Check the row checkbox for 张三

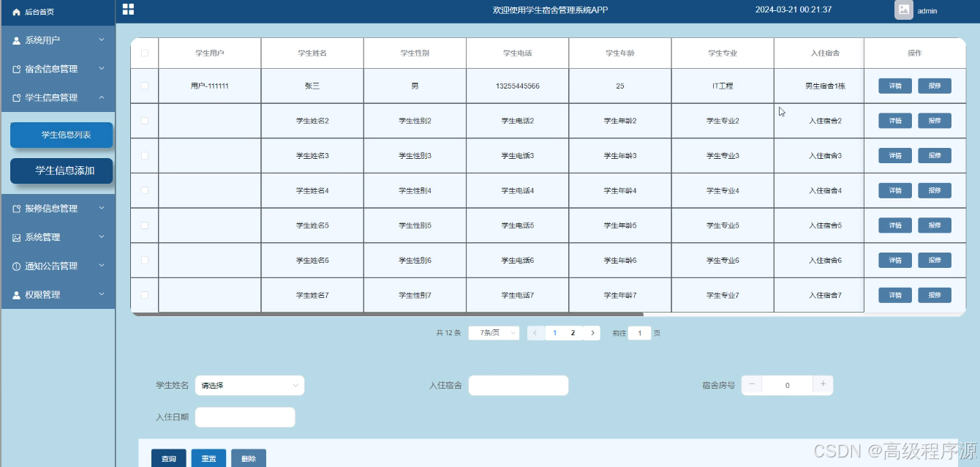tap(145, 86)
